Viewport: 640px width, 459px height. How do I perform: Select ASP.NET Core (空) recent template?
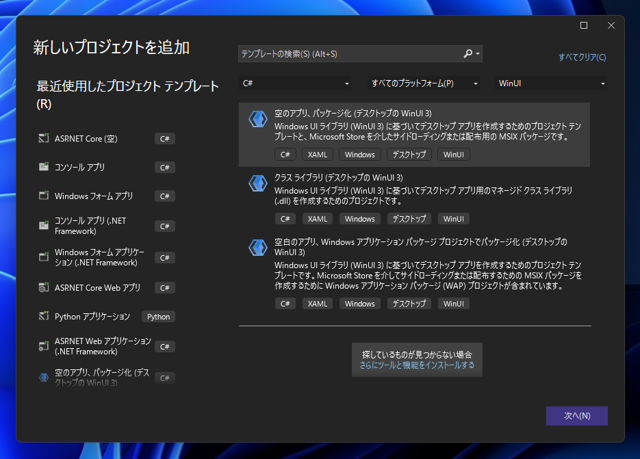[x=107, y=139]
